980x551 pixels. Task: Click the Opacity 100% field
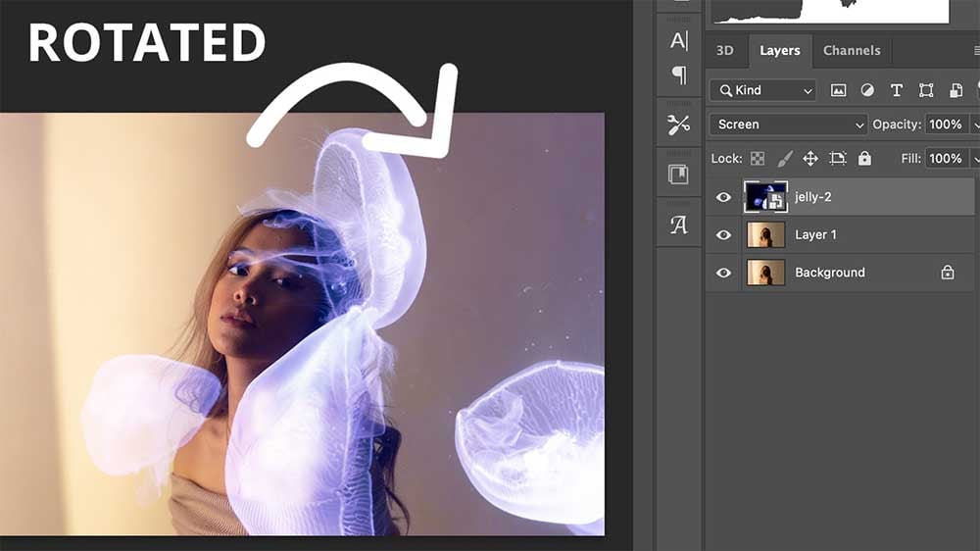click(x=947, y=125)
